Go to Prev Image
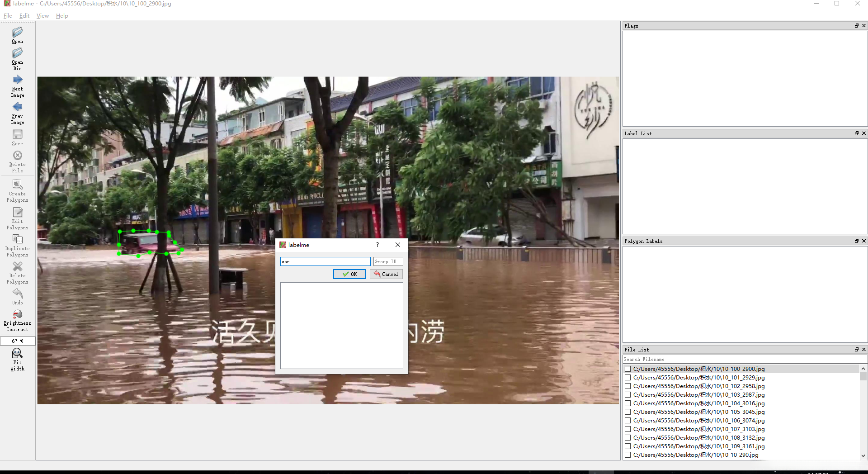The image size is (868, 474). click(x=17, y=113)
